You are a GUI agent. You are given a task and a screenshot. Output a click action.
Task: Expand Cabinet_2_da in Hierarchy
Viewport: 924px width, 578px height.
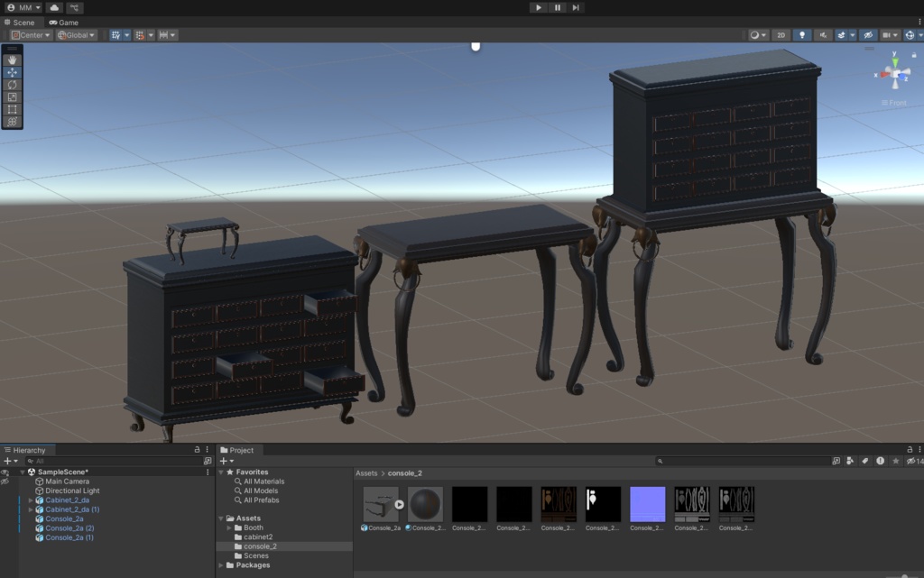pos(31,500)
